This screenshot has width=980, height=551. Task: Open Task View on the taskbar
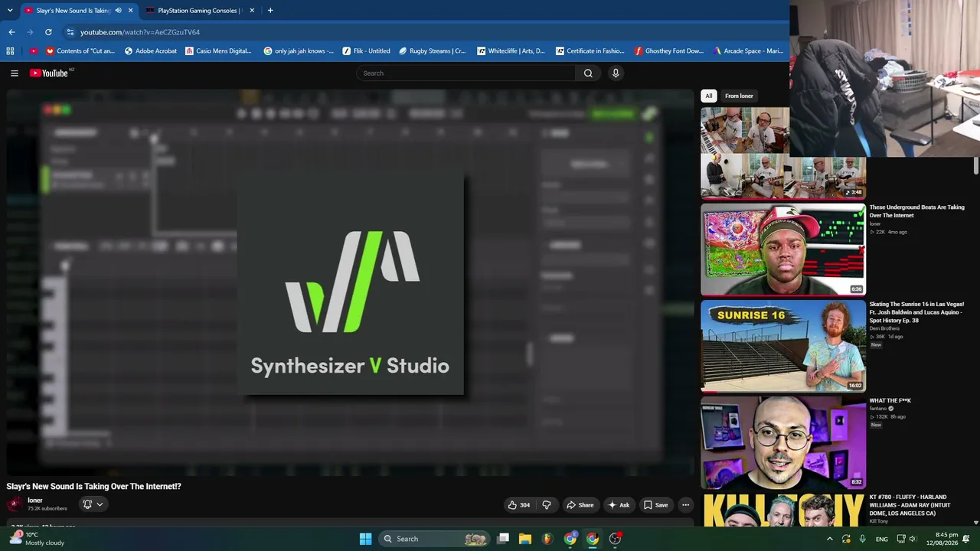[x=503, y=539]
